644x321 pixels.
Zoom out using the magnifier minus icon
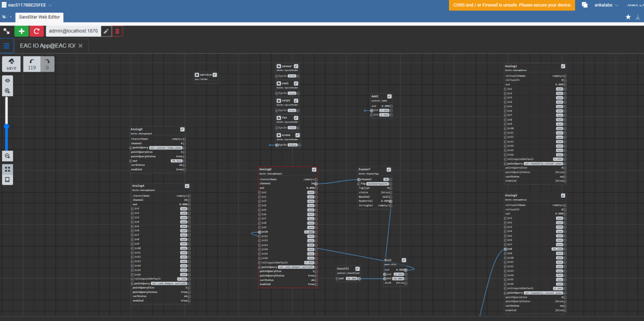click(7, 156)
